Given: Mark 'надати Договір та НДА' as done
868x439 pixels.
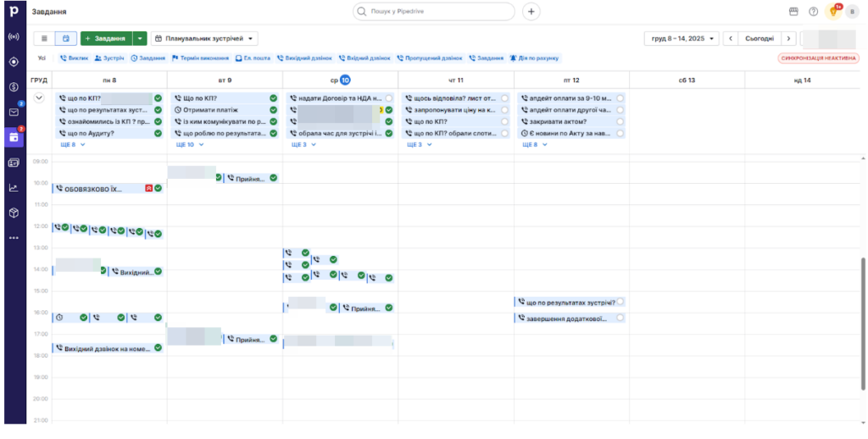Looking at the screenshot, I should click(388, 98).
